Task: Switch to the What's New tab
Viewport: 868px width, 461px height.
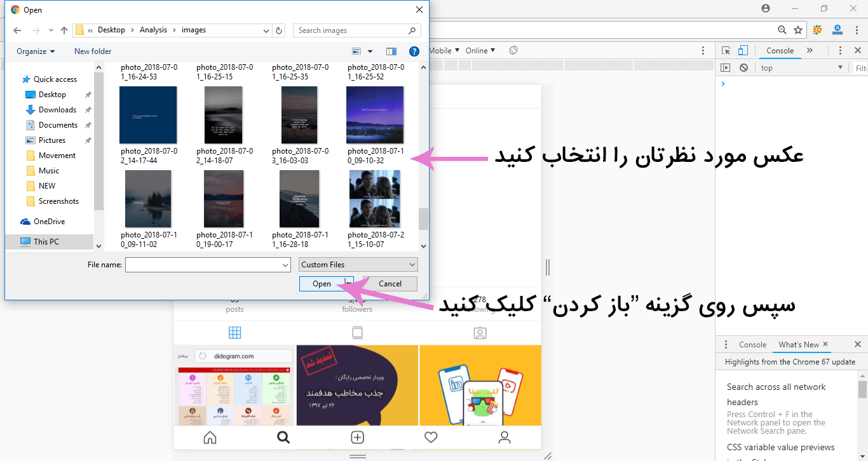Action: pyautogui.click(x=799, y=345)
